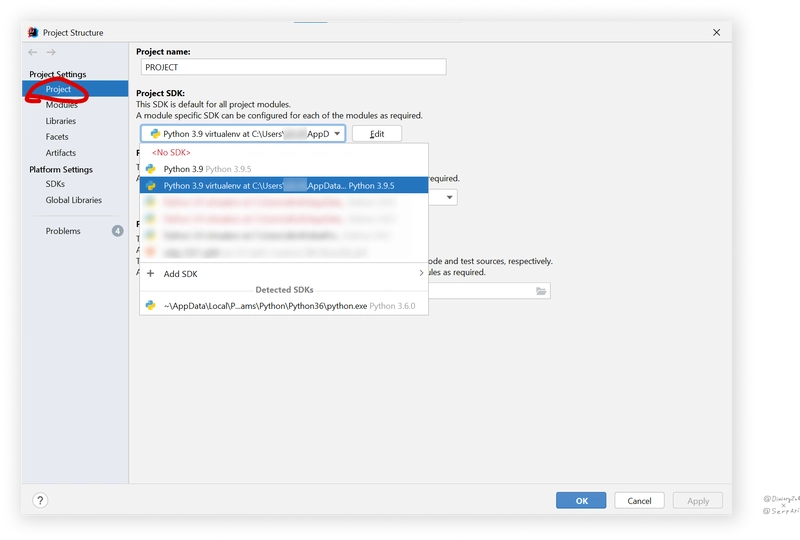Click the folder browse icon in path field
800x540 pixels.
(x=541, y=291)
